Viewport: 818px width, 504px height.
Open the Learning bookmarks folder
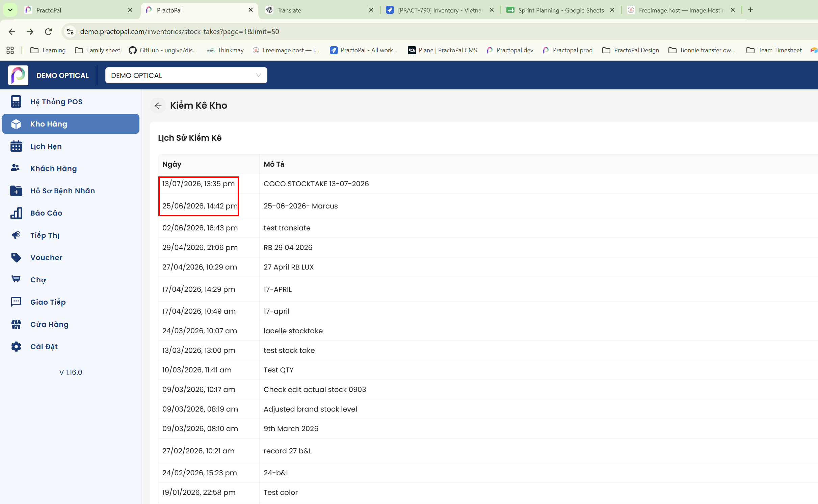coord(48,50)
